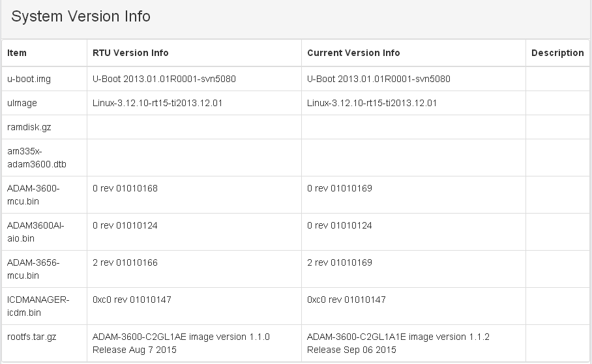Select the ramdisk.gz row item
The image size is (592, 364).
[29, 127]
